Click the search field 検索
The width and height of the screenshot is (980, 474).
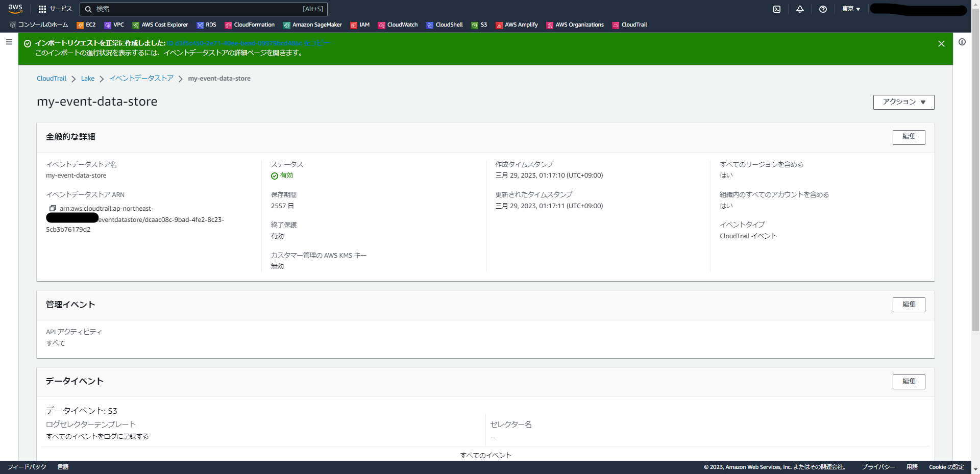pyautogui.click(x=203, y=9)
